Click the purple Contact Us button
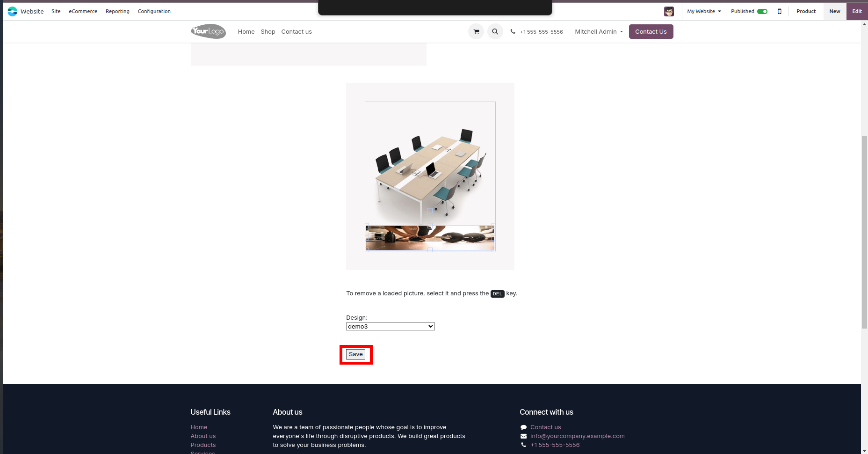The width and height of the screenshot is (868, 454). [651, 32]
